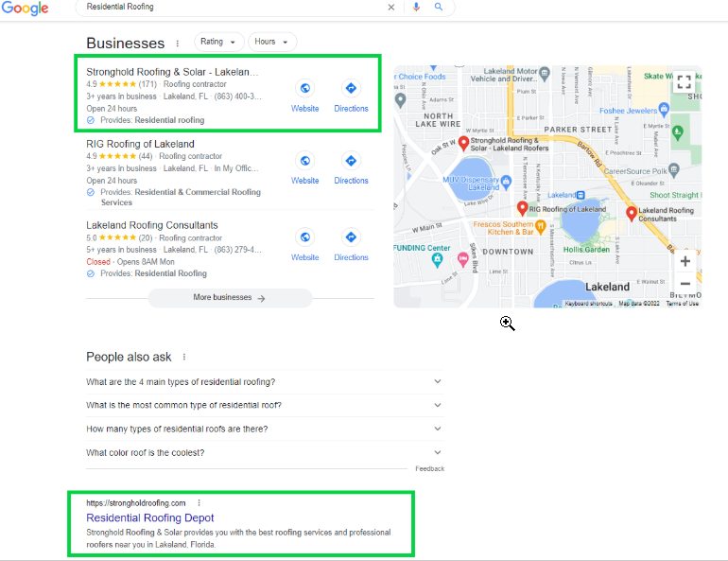728x561 pixels.
Task: Zoom out on the map
Action: (685, 283)
